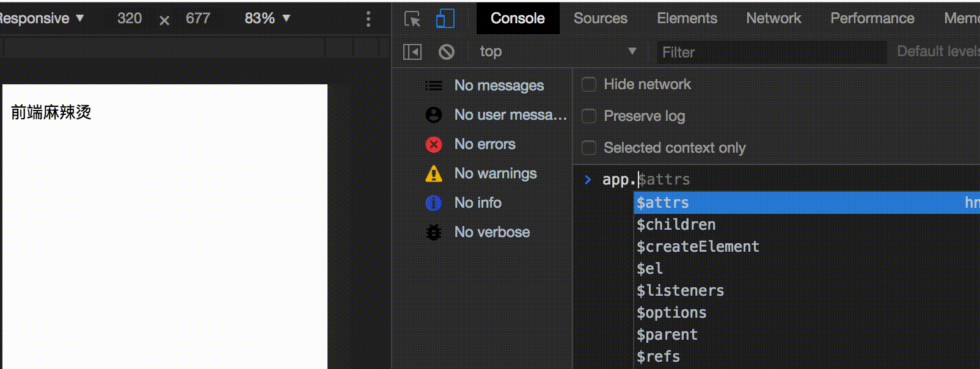Open the device toolbar three-dot menu
This screenshot has height=369, width=980.
368,19
